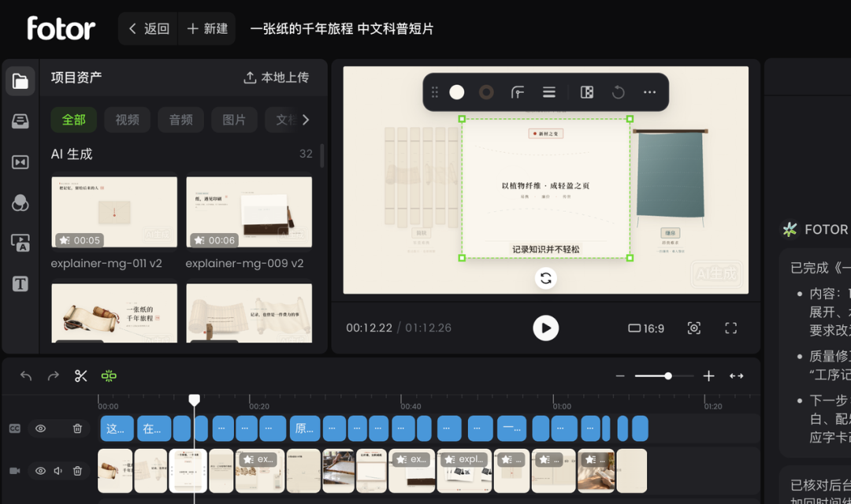Screen dimensions: 851x504
Task: Open the transitions panel in the sidebar
Action: [x=20, y=162]
